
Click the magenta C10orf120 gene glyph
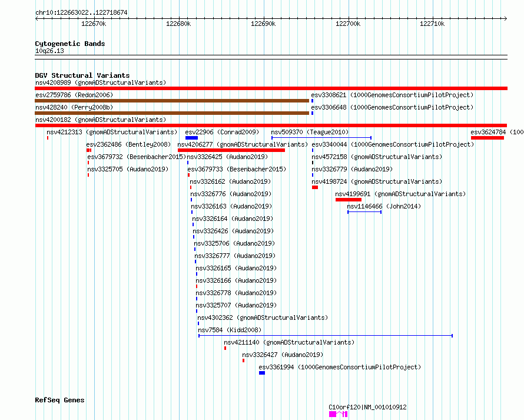(338, 414)
